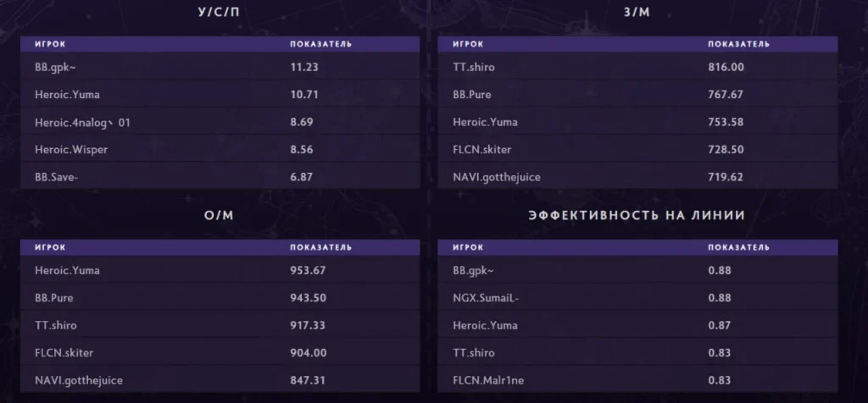Sort О/М table by ПОКАЗАТЕЛЬ header

320,248
